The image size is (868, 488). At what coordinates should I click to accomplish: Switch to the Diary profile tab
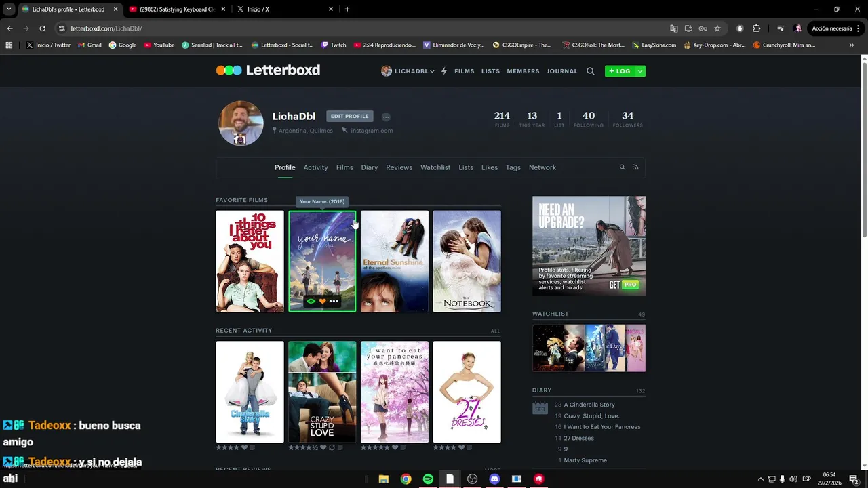(x=370, y=167)
